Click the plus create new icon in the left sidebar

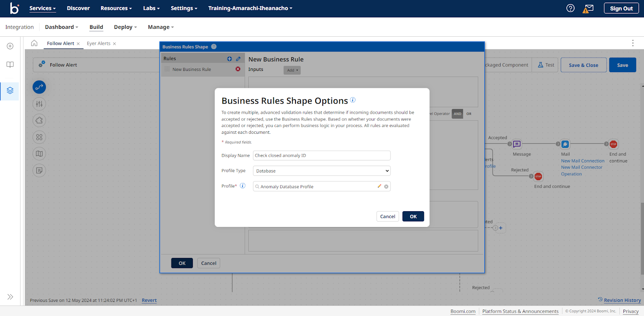pyautogui.click(x=10, y=46)
